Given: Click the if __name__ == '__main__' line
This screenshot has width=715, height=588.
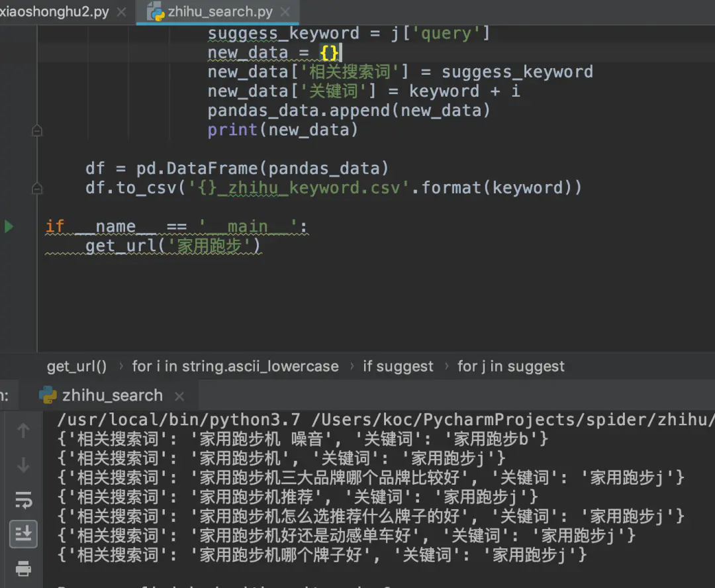Looking at the screenshot, I should (177, 226).
